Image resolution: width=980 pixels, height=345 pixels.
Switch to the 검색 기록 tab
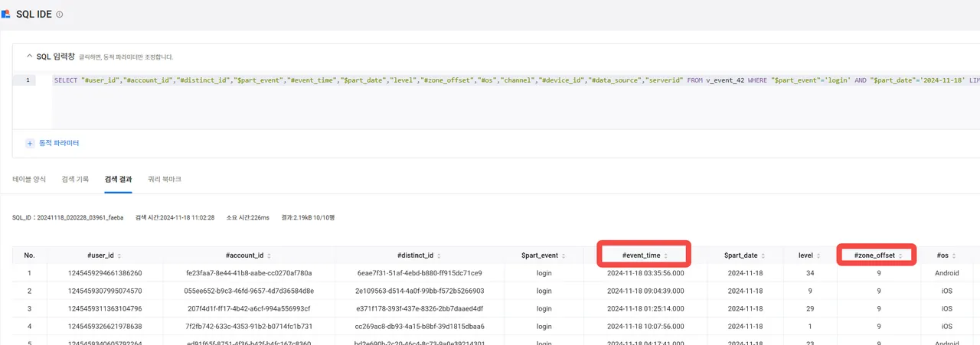click(75, 179)
